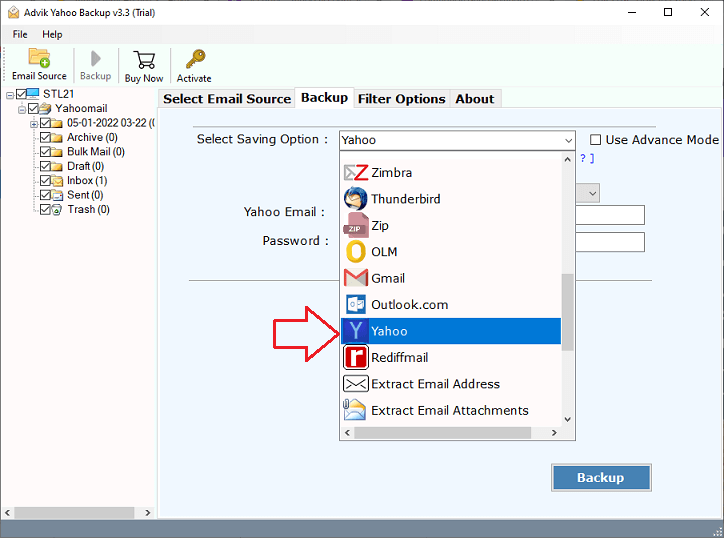
Task: Uncheck the Sent (0) checkbox
Action: click(45, 195)
